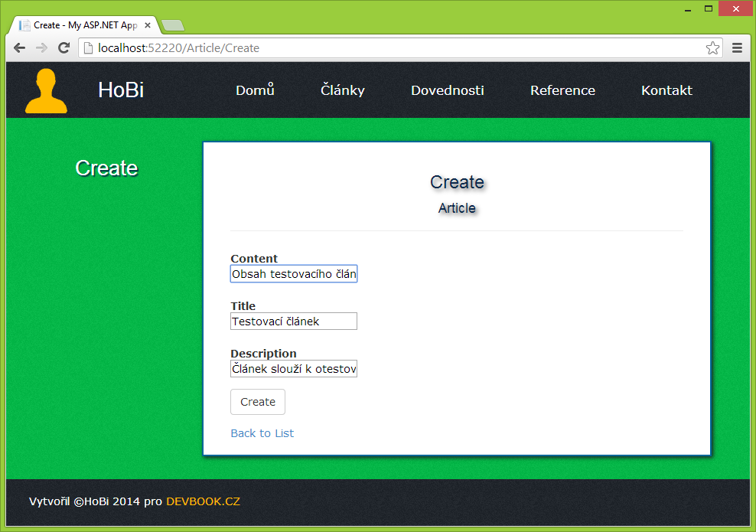
Task: Click the page icon in the address bar
Action: (x=88, y=47)
